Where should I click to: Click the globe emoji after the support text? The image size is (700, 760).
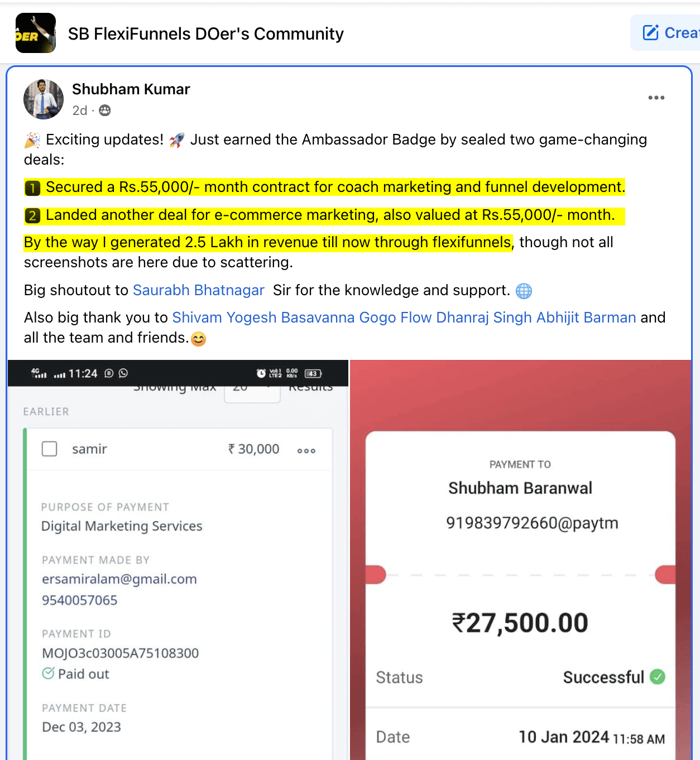pyautogui.click(x=524, y=291)
